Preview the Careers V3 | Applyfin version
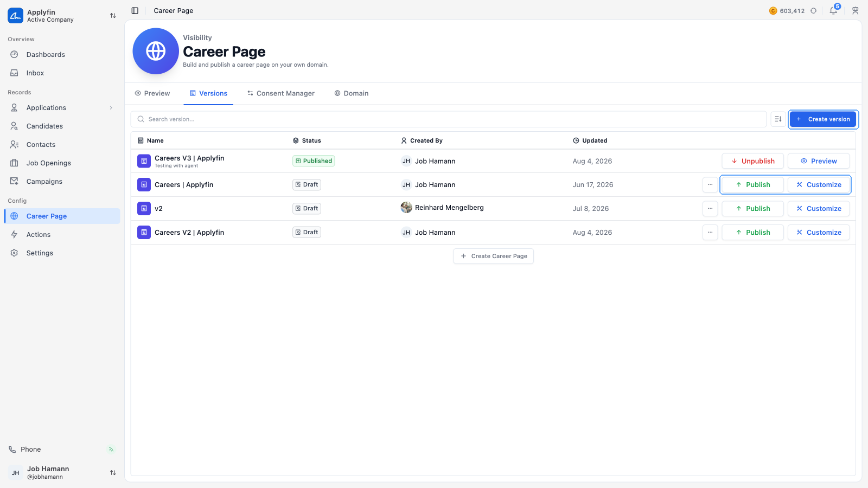Screen dimensions: 868x488 point(819,161)
